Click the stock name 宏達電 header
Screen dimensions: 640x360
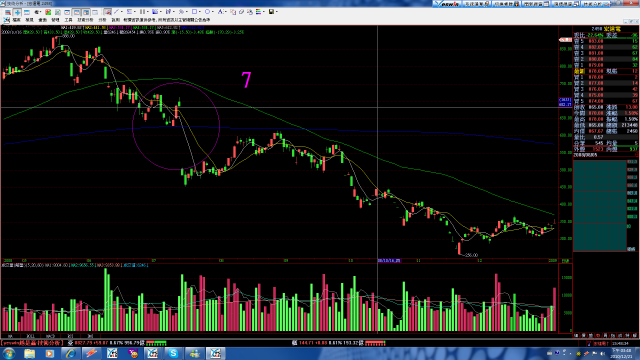tap(612, 29)
